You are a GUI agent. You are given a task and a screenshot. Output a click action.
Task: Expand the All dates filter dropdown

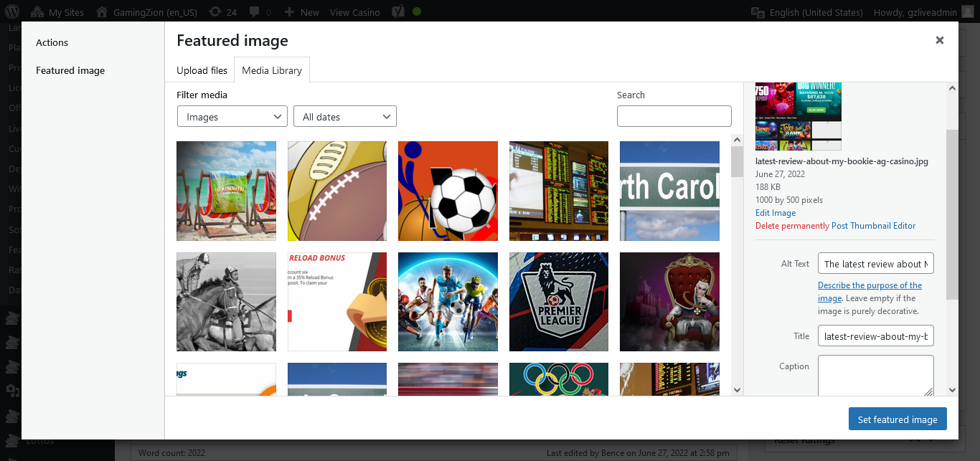pos(345,117)
